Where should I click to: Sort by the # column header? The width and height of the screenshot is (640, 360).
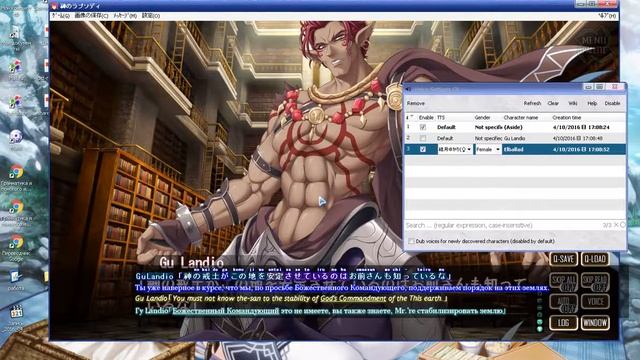tap(410, 118)
